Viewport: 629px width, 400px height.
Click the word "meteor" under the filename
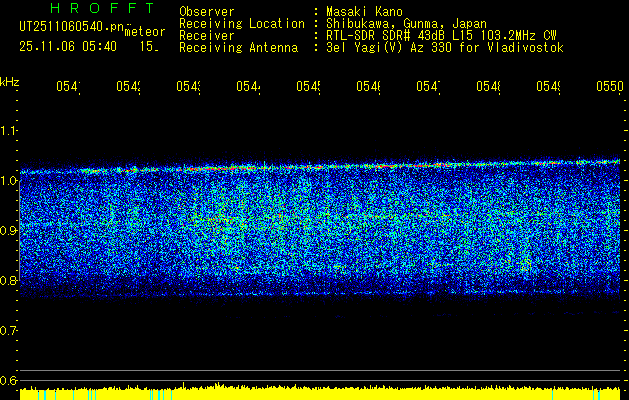pyautogui.click(x=145, y=32)
